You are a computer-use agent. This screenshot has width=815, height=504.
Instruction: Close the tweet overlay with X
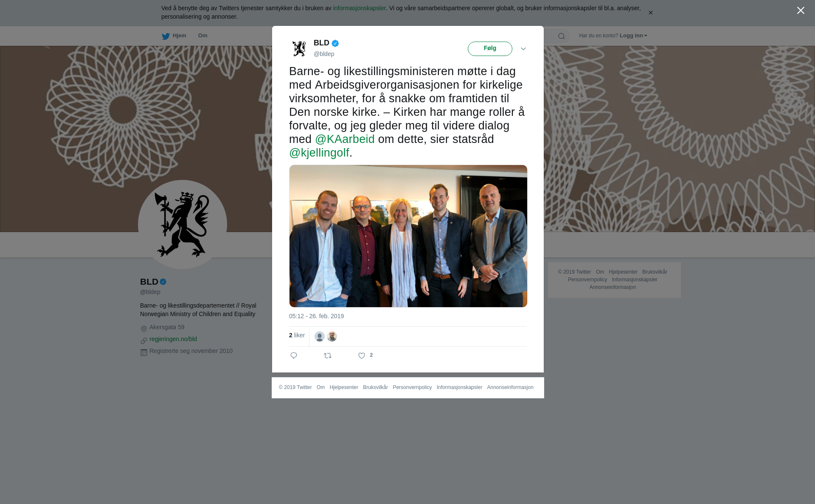coord(801,11)
